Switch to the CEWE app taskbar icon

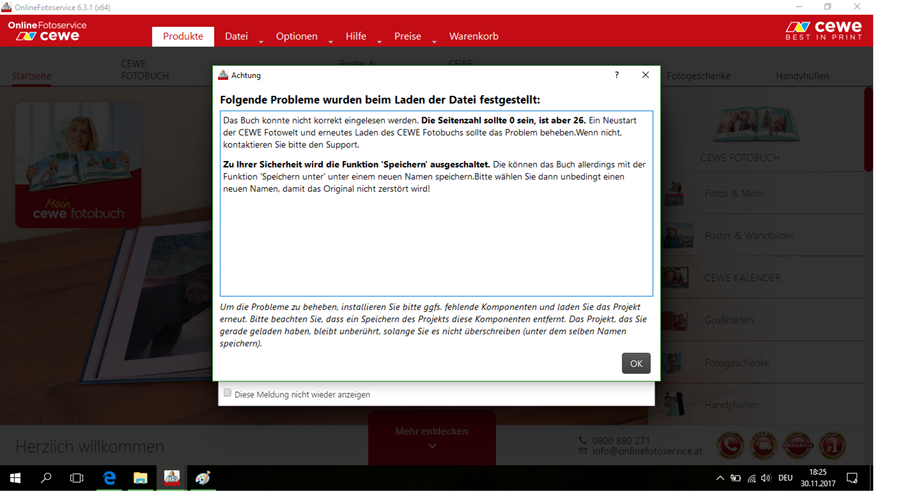(x=172, y=477)
